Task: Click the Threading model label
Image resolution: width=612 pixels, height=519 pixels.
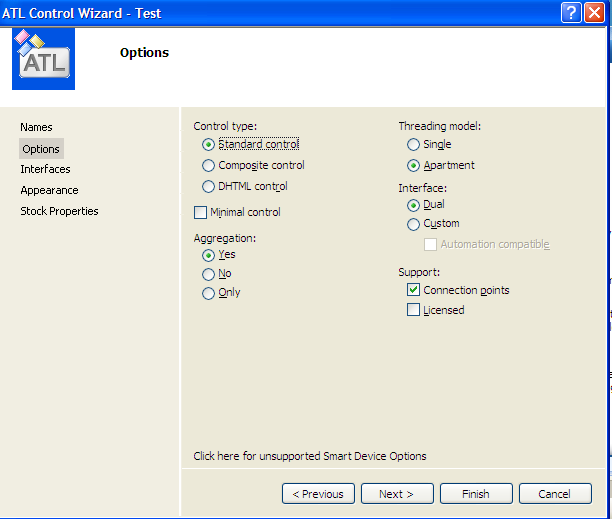Action: 439,126
